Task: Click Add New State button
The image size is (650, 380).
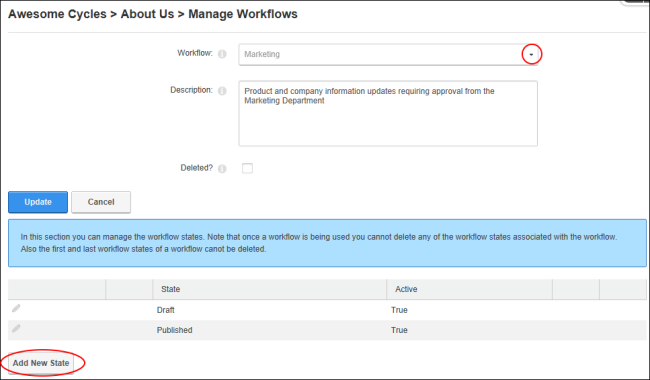Action: click(x=41, y=363)
